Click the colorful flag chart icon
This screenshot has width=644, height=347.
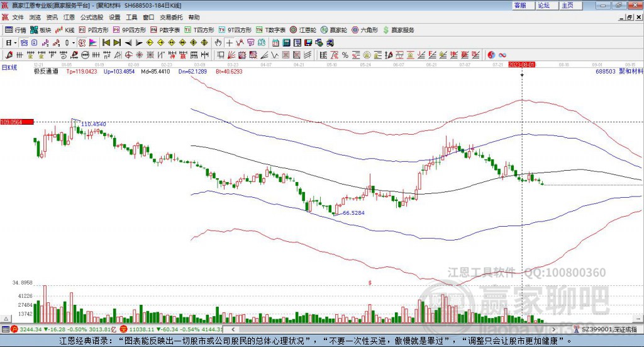[93, 43]
